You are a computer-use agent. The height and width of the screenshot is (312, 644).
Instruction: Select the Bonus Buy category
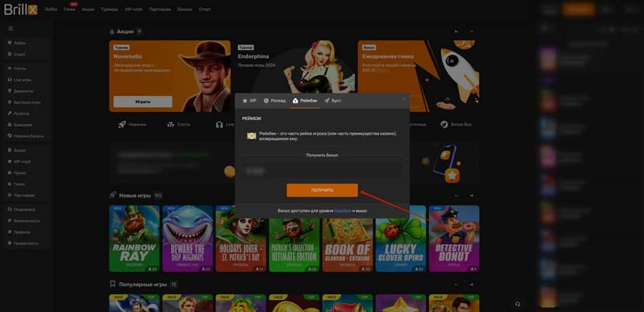(x=456, y=124)
